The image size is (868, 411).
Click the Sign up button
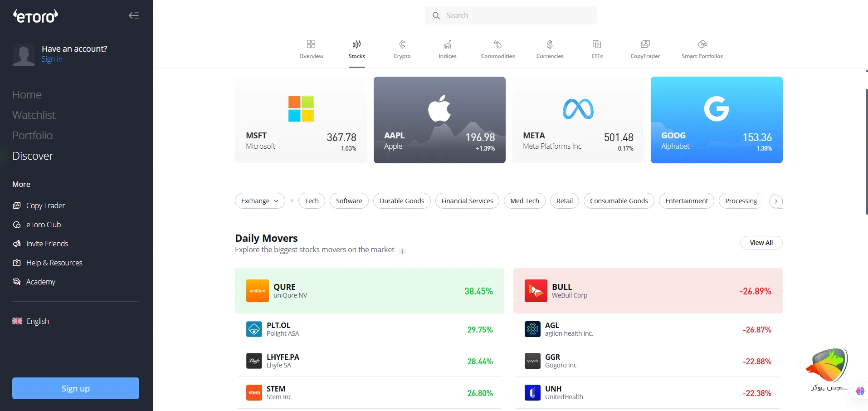(75, 388)
